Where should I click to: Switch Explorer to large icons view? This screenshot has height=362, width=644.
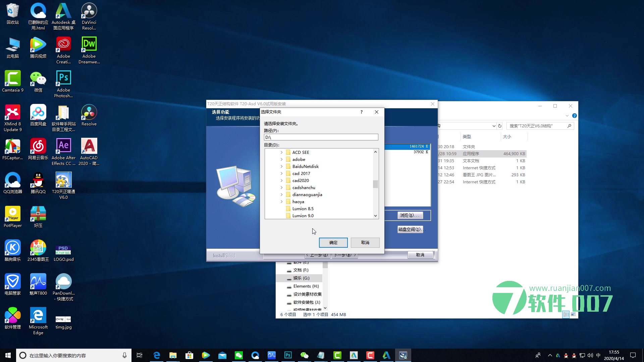coord(573,314)
